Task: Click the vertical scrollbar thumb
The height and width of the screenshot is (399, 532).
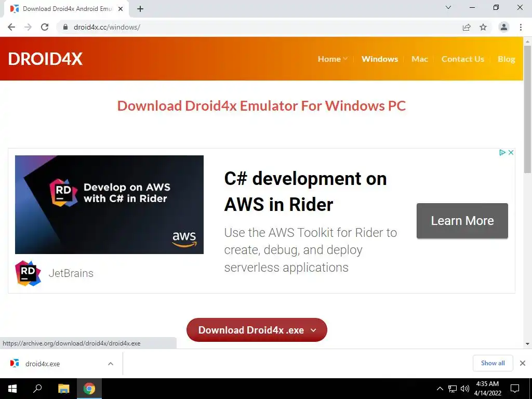Action: click(x=527, y=109)
